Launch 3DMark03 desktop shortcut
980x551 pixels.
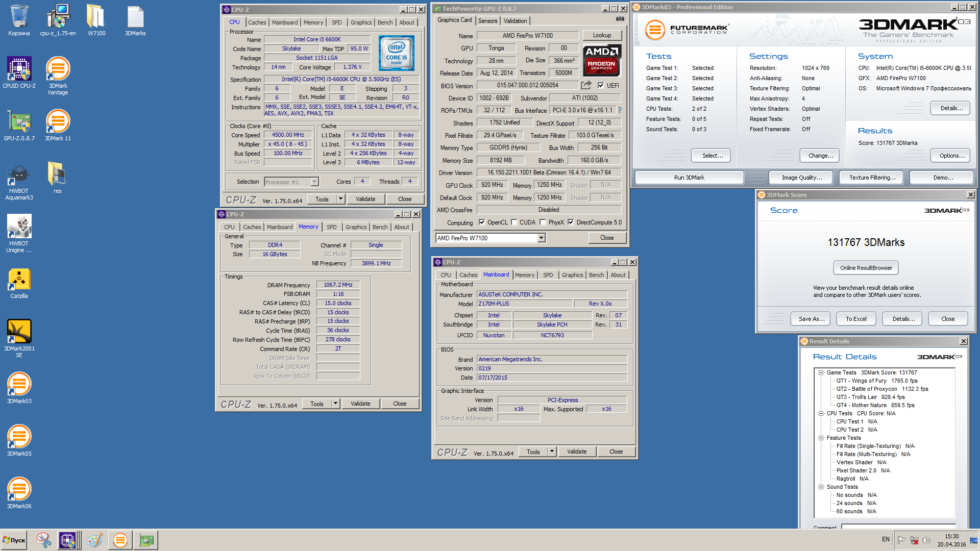[19, 388]
